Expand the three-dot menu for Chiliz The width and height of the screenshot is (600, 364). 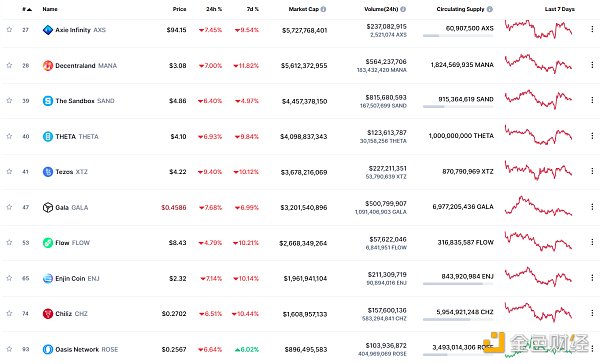coord(592,313)
